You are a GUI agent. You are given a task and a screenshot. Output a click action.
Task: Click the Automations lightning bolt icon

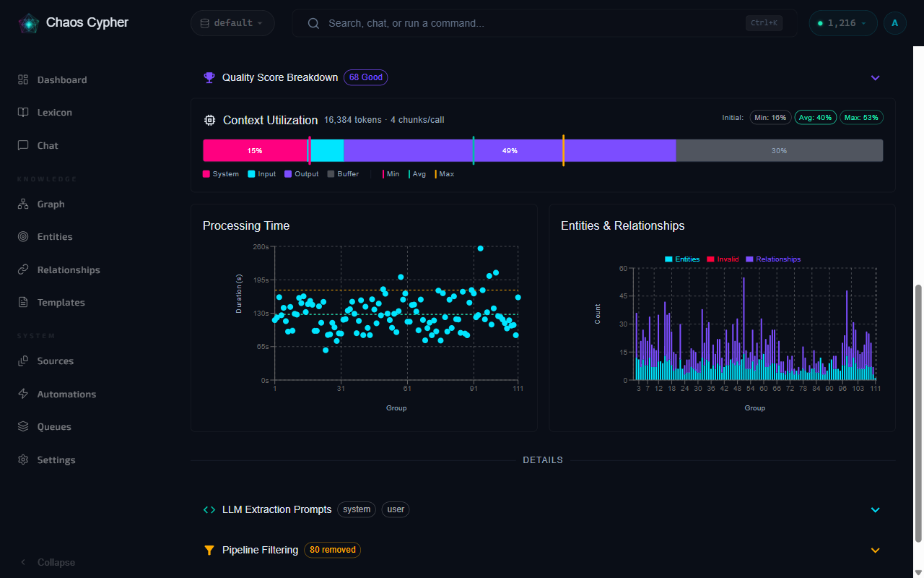23,394
